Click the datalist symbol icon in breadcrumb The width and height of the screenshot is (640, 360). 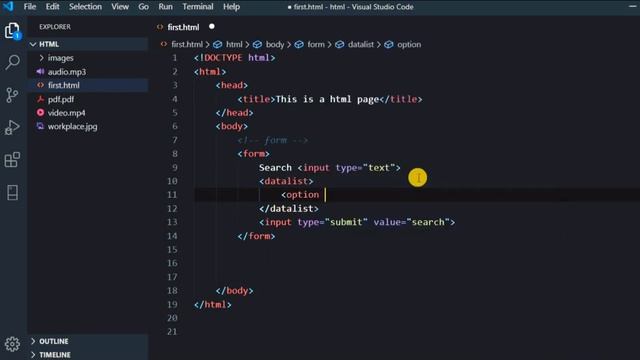pyautogui.click(x=340, y=44)
